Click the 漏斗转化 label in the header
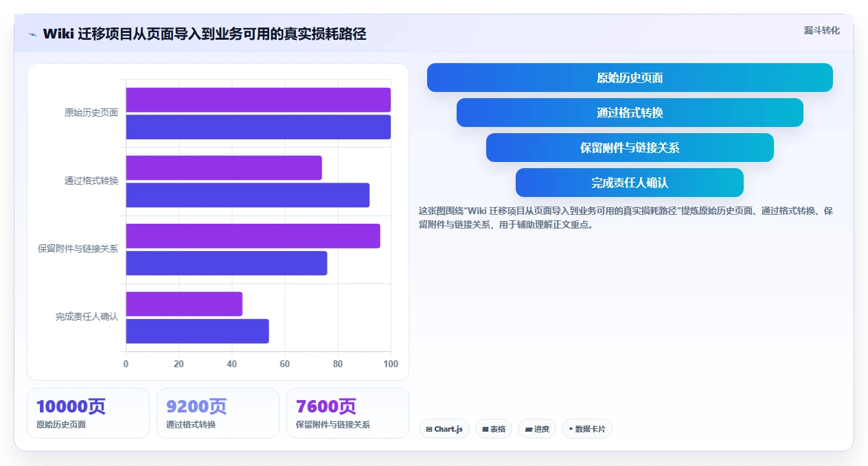The image size is (868, 466). pos(822,30)
